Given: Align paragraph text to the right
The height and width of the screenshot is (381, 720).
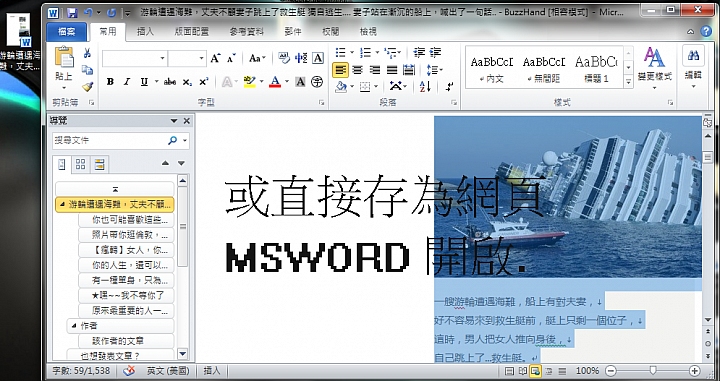Looking at the screenshot, I should (x=375, y=70).
